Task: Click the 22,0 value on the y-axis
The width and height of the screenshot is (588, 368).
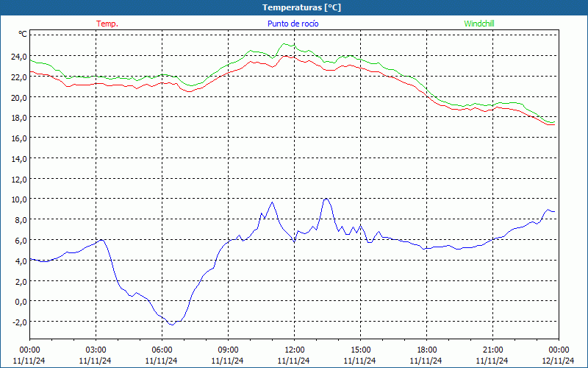Action: pos(19,77)
